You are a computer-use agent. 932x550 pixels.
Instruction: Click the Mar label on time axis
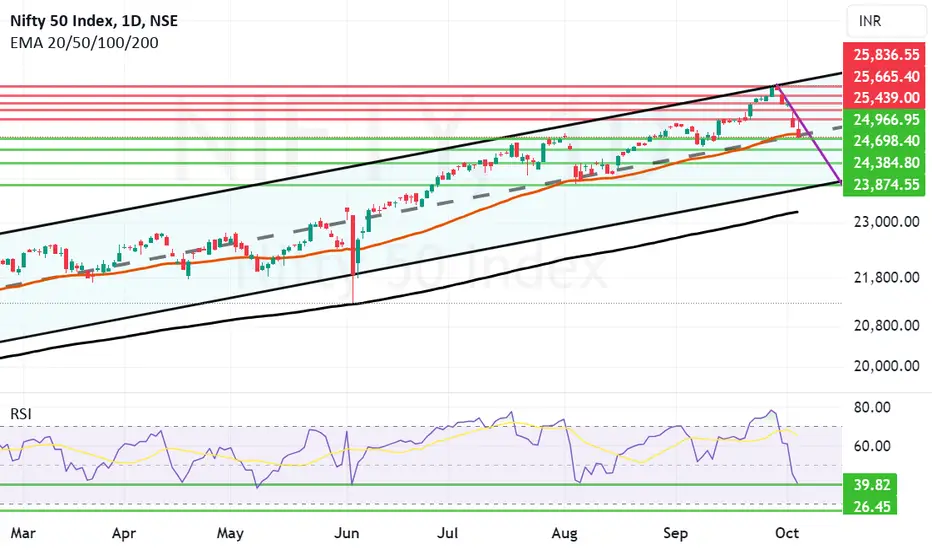pos(23,533)
